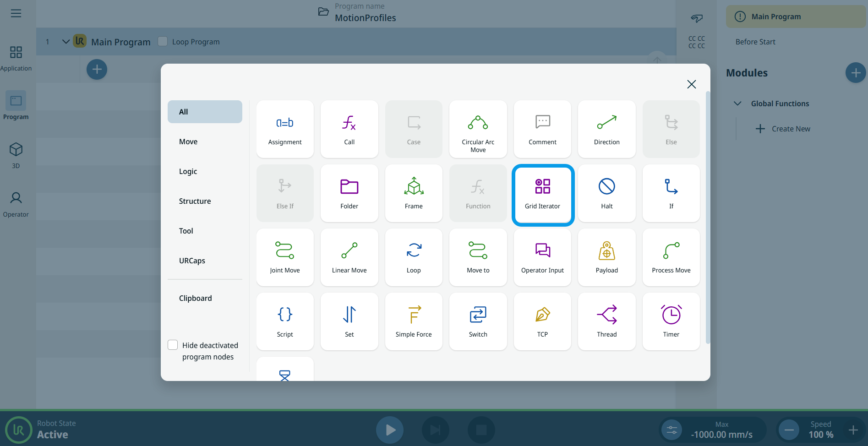Collapse the Global Functions section
868x446 pixels.
click(x=737, y=103)
